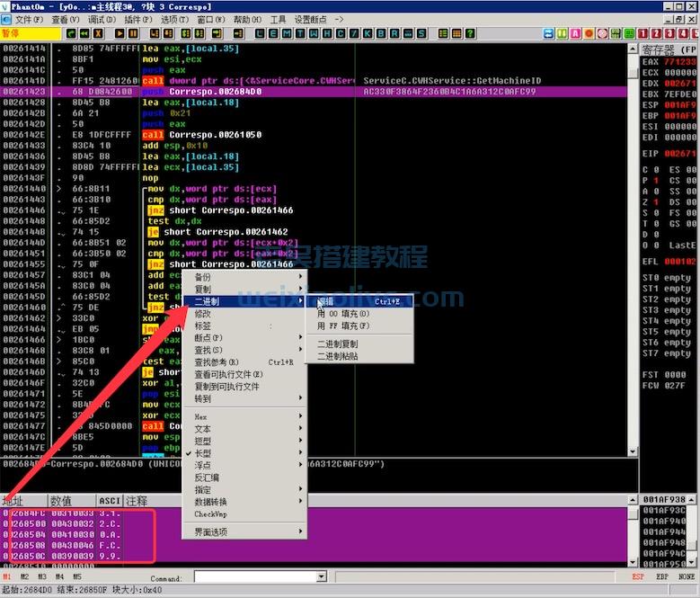This screenshot has height=598, width=700.
Task: Open Memory map (M) toolbar button
Action: tap(287, 33)
